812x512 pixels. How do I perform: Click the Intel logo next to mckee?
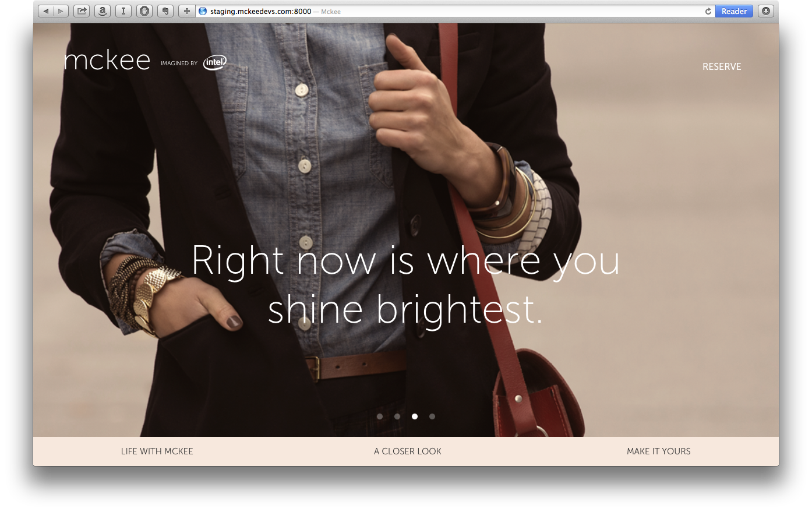pos(215,62)
